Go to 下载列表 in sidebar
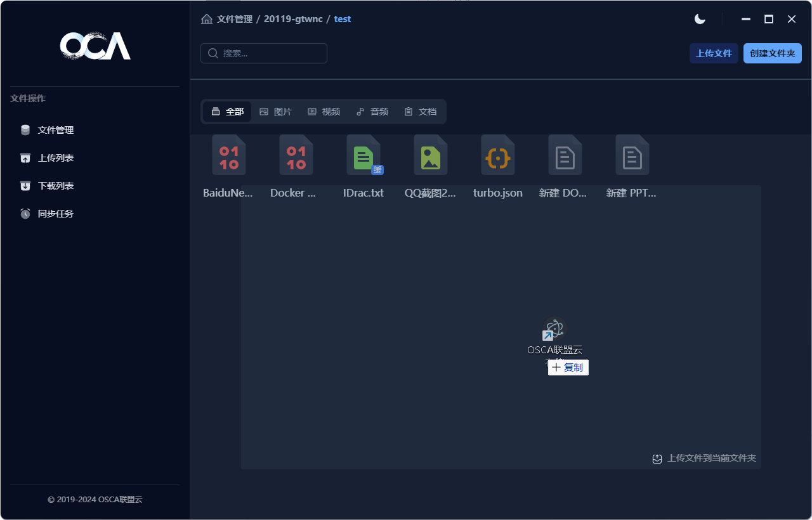This screenshot has height=520, width=812. point(56,186)
